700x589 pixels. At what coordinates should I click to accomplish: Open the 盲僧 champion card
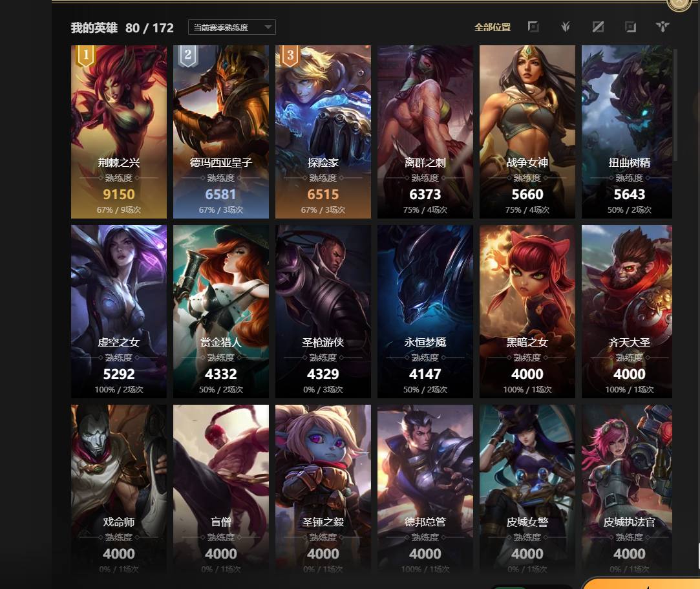[221, 489]
